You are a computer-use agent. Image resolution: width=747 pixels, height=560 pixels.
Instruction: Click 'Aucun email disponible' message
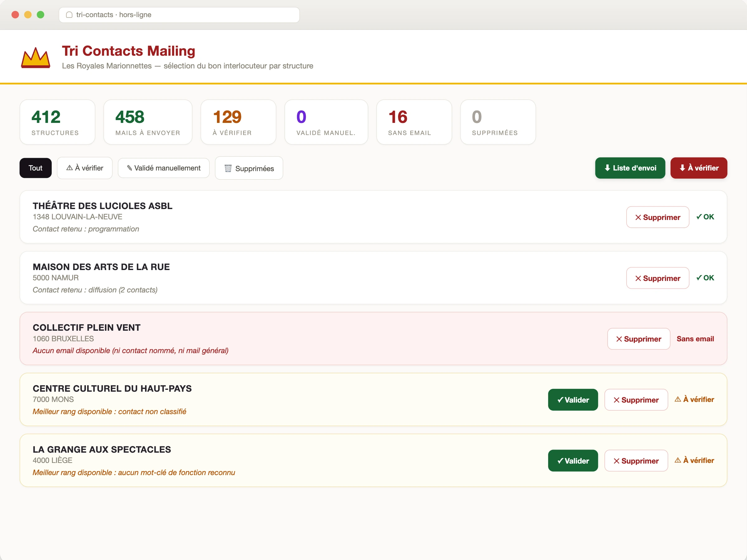pos(131,351)
